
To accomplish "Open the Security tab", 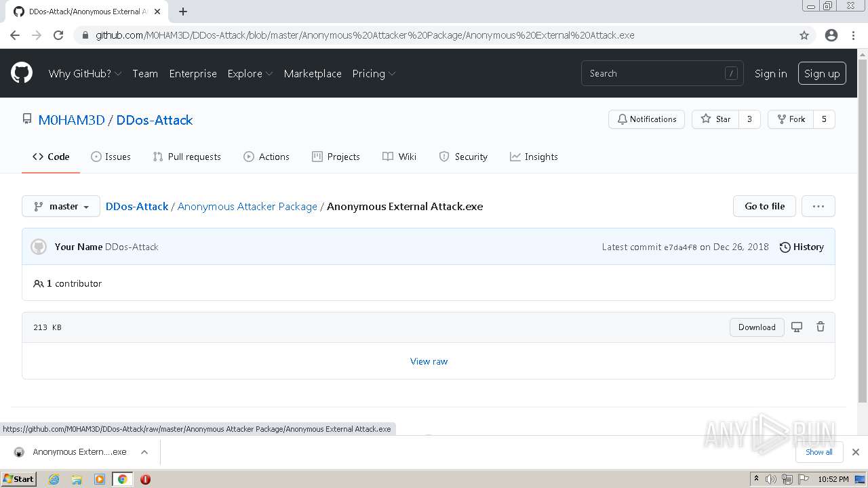I will (463, 157).
